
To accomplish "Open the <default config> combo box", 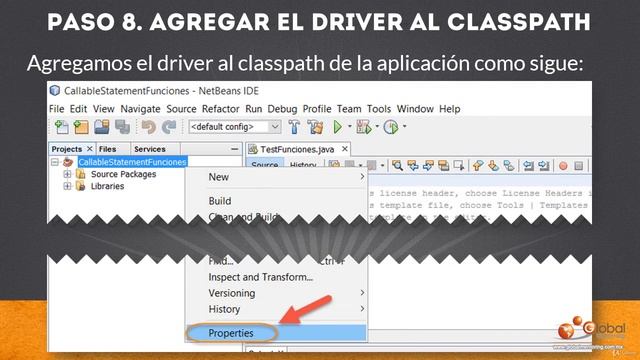I will pyautogui.click(x=235, y=127).
